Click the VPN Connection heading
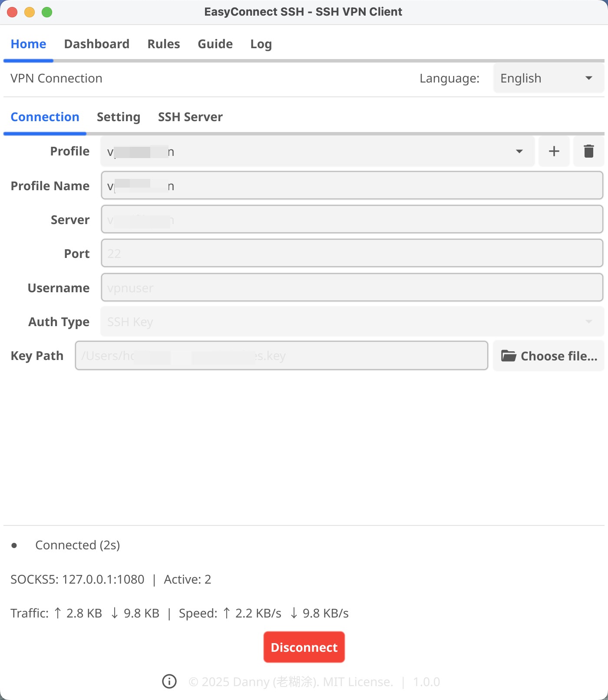Screen dimensions: 608x700 pos(56,78)
